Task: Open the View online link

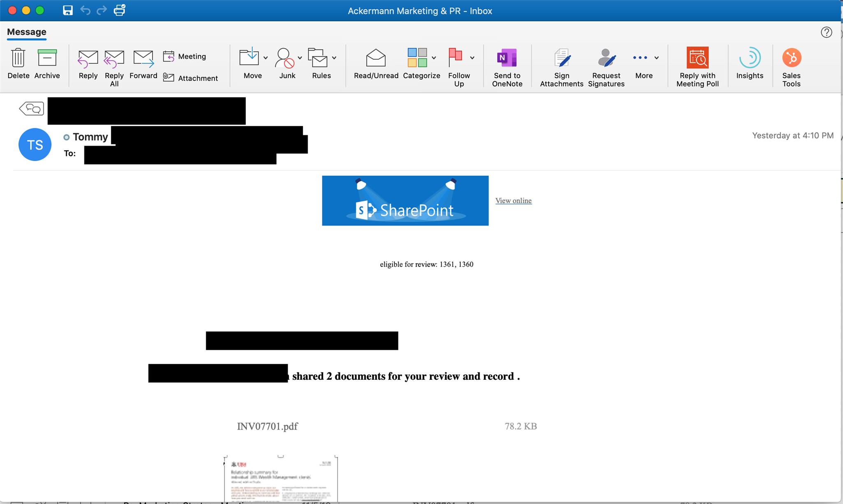Action: (x=513, y=201)
